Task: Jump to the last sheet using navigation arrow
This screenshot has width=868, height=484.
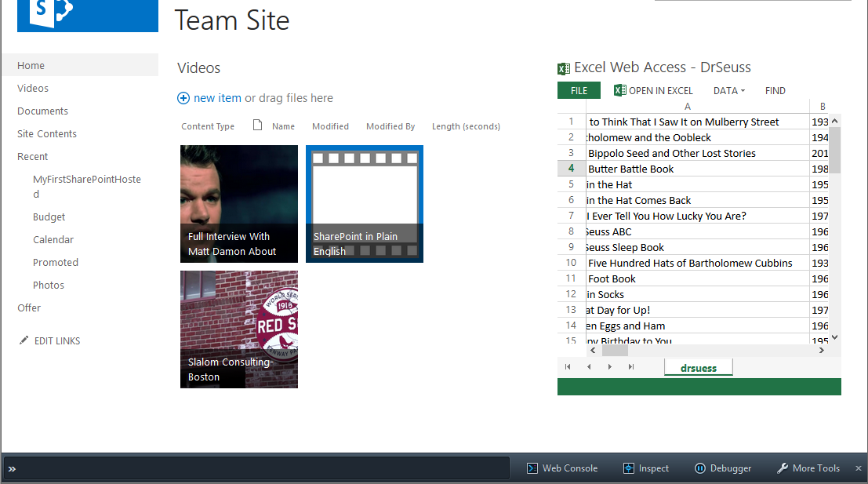Action: pyautogui.click(x=631, y=366)
